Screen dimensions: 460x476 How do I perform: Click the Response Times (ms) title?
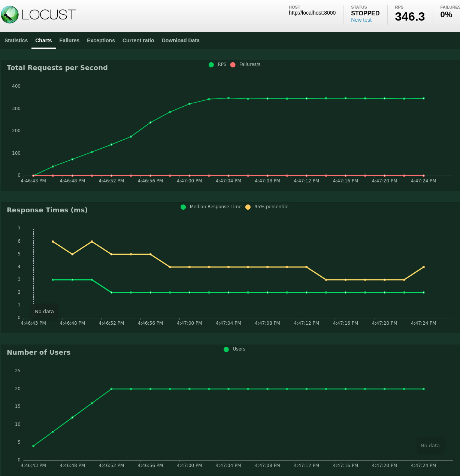(47, 210)
